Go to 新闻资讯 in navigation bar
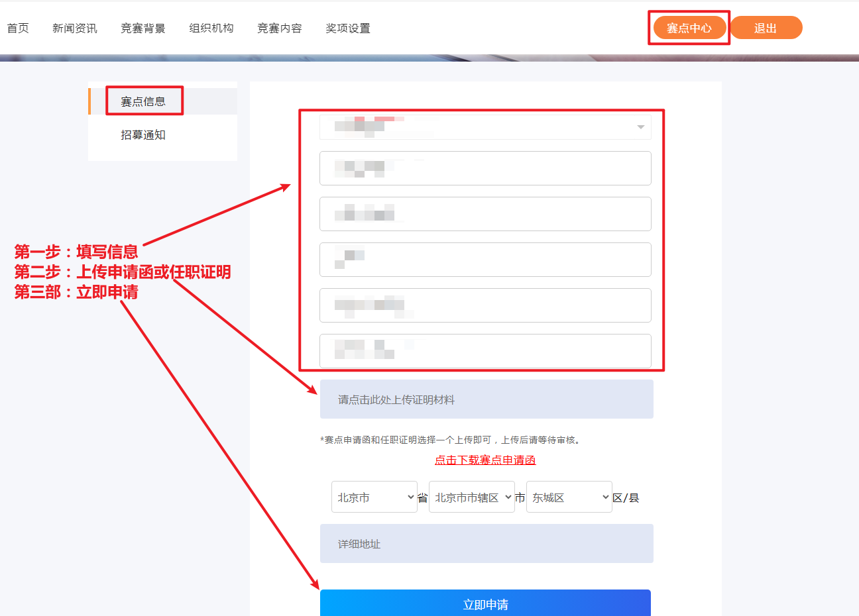 74,28
